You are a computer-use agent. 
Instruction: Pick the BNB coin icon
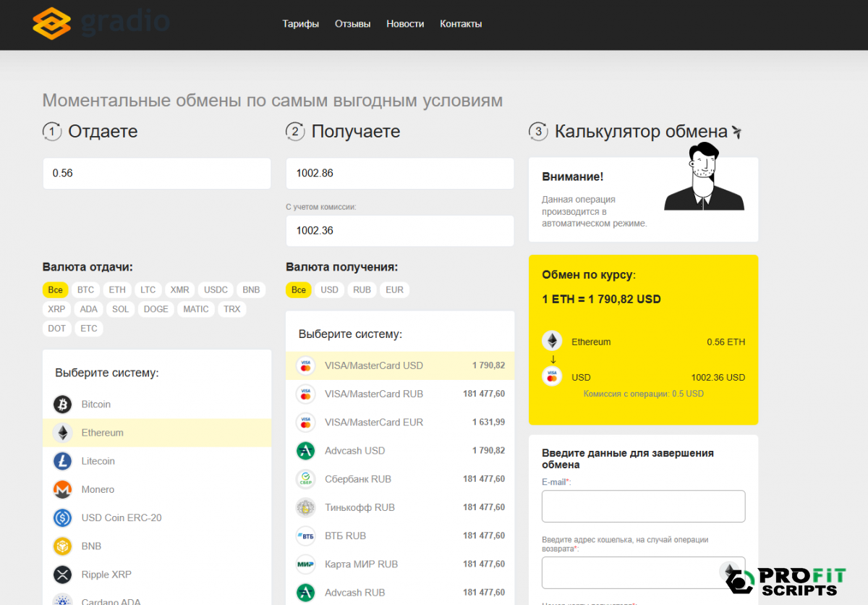(63, 546)
